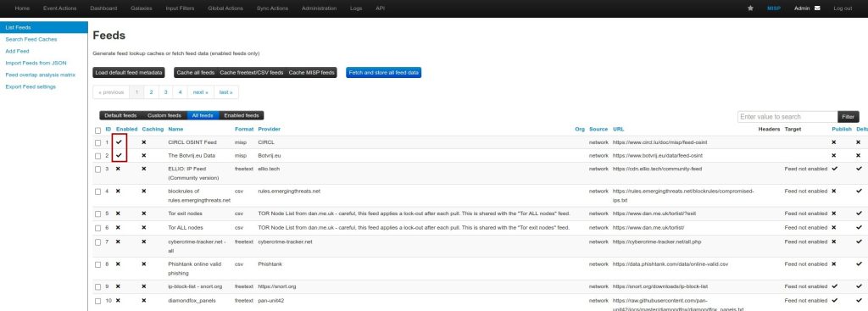
Task: Open Dashboard from the top navigation
Action: (x=103, y=8)
